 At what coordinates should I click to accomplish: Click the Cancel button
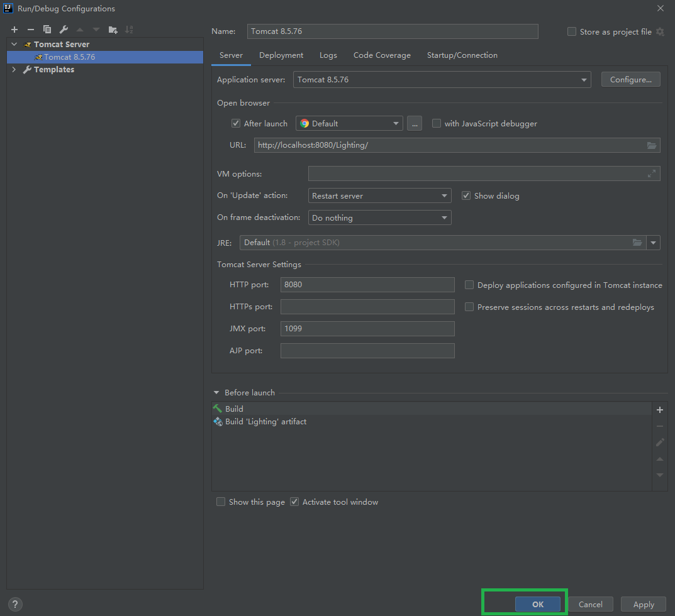tap(590, 605)
